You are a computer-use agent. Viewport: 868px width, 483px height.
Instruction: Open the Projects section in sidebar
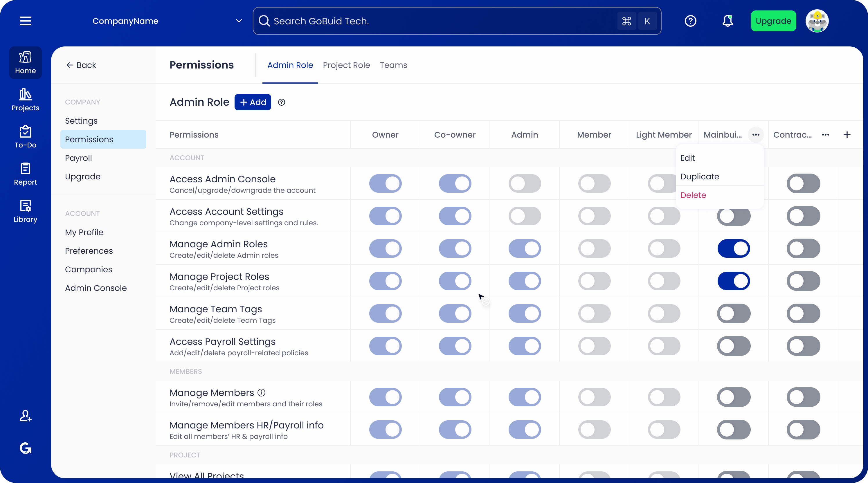tap(25, 100)
